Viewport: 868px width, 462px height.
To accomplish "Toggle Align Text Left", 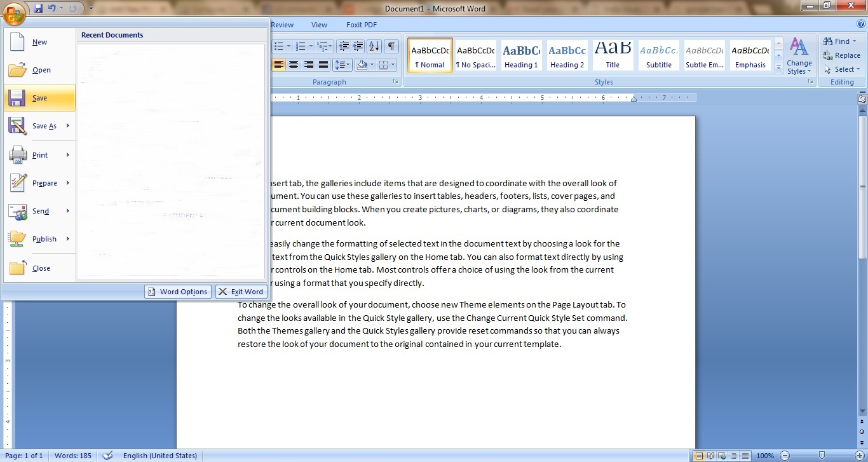I will tap(278, 65).
